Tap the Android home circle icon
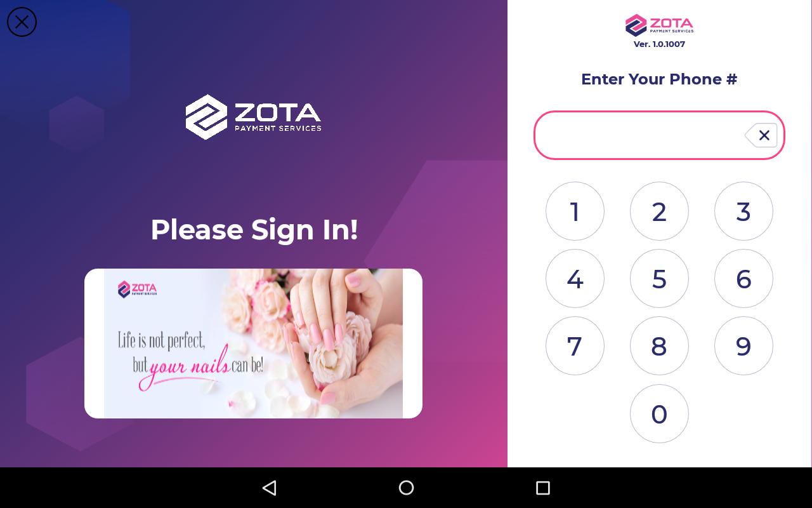Screen dimensions: 812x508 406,488
